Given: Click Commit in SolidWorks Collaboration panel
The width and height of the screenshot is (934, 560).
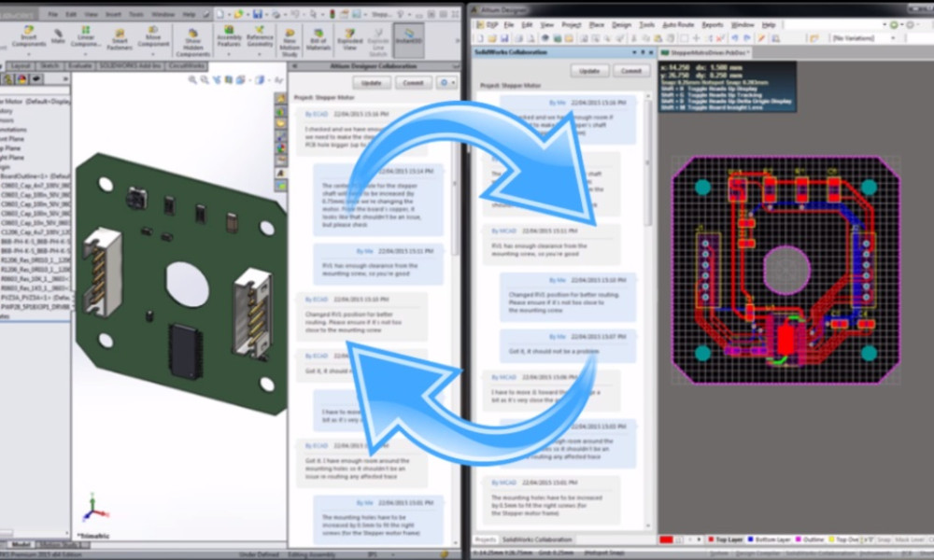Looking at the screenshot, I should pyautogui.click(x=630, y=71).
